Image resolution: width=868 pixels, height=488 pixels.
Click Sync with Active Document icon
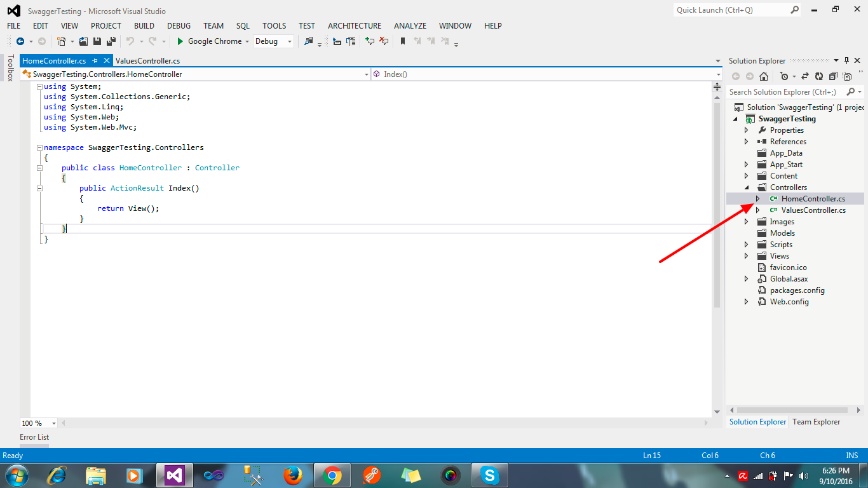point(805,76)
